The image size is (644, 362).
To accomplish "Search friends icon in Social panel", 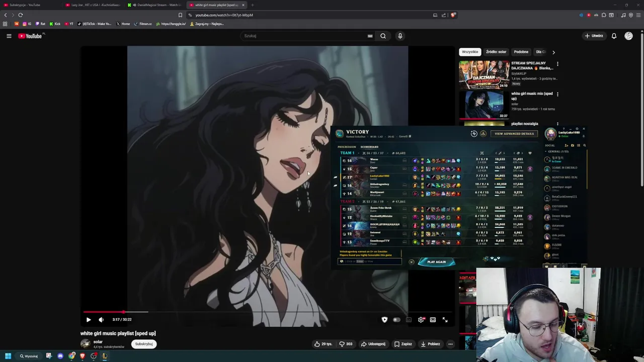I will click(584, 145).
